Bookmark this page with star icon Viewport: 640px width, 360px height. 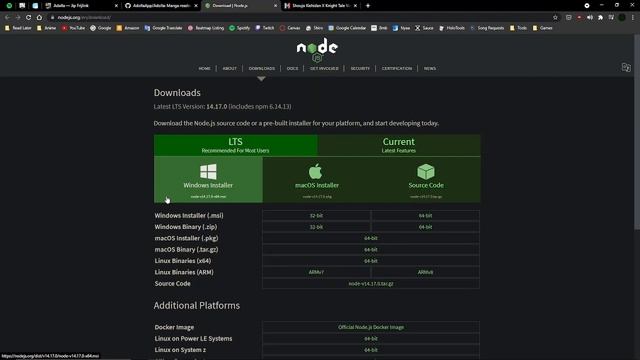[x=555, y=18]
